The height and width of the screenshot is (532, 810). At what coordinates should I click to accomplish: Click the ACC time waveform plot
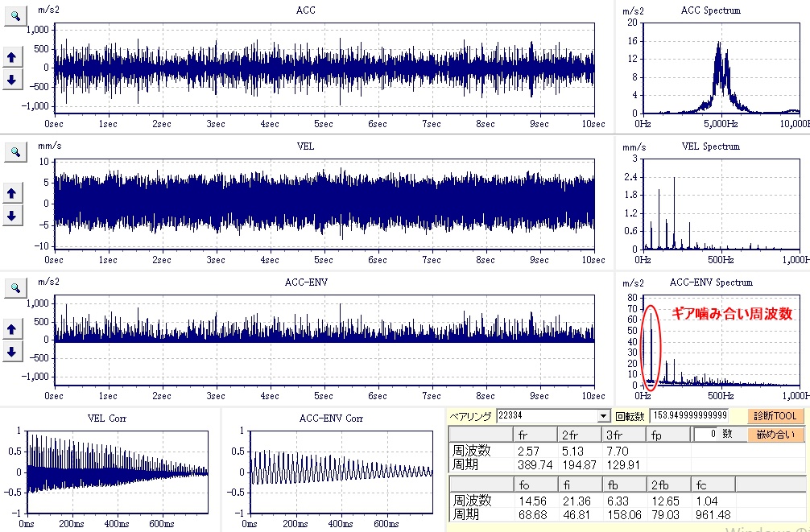[x=324, y=68]
